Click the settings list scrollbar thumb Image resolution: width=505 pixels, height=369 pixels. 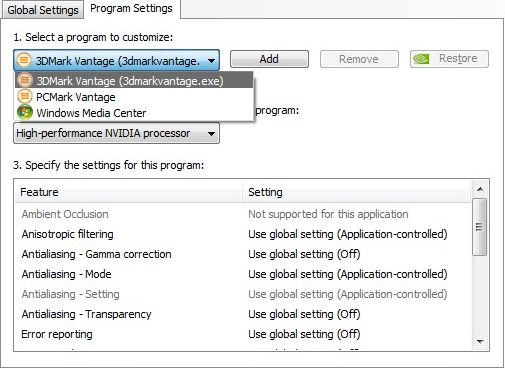[x=480, y=227]
